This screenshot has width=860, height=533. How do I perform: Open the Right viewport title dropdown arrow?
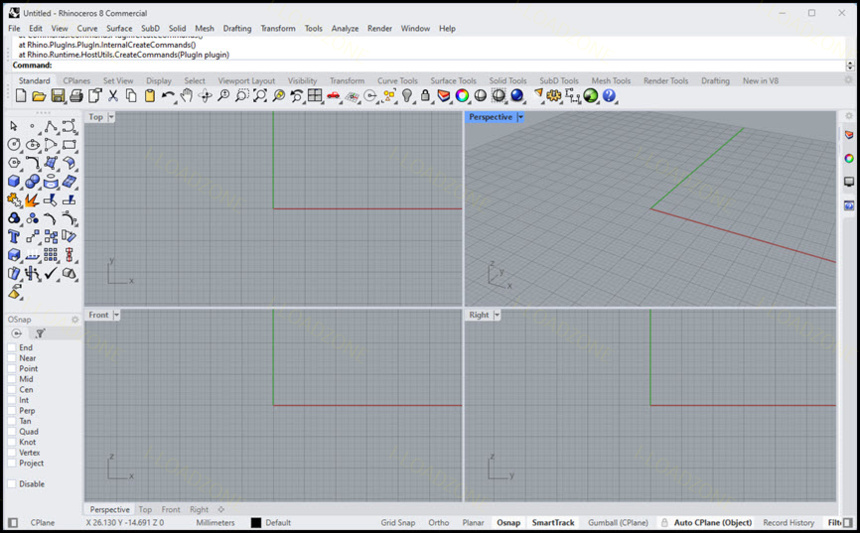click(497, 315)
